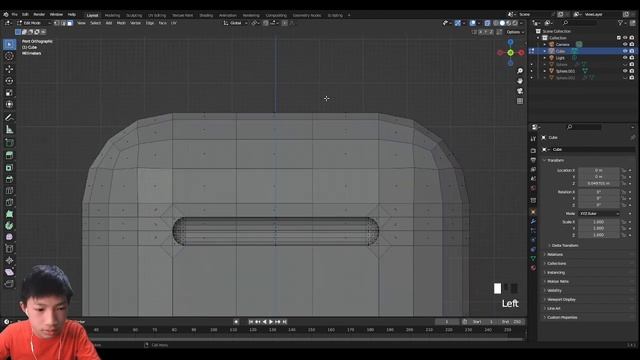Screen dimensions: 640x360
Task: Toggle Sphere.001 visibility eye in outliner
Action: [625, 71]
